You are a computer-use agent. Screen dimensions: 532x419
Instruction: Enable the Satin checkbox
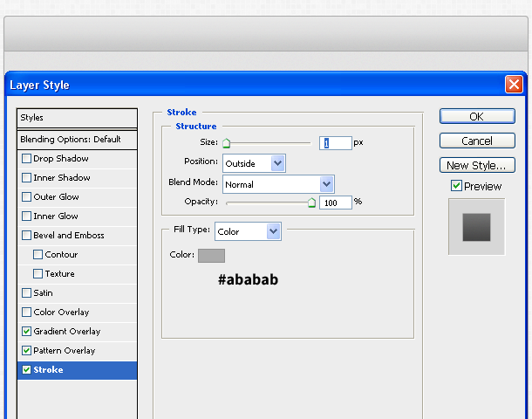point(26,292)
